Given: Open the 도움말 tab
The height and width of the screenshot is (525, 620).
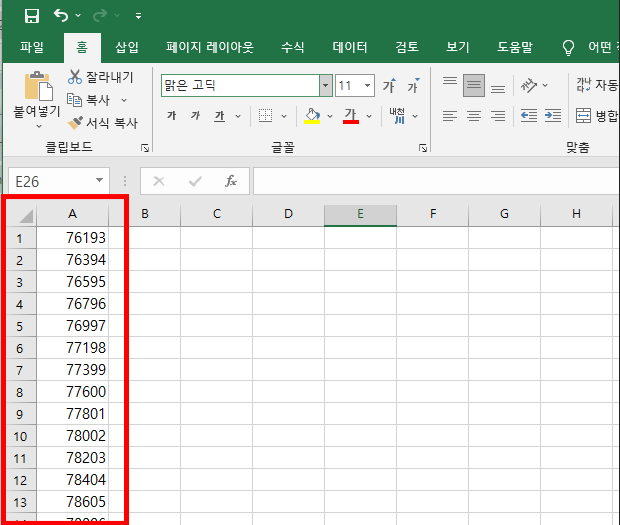Looking at the screenshot, I should click(x=515, y=47).
